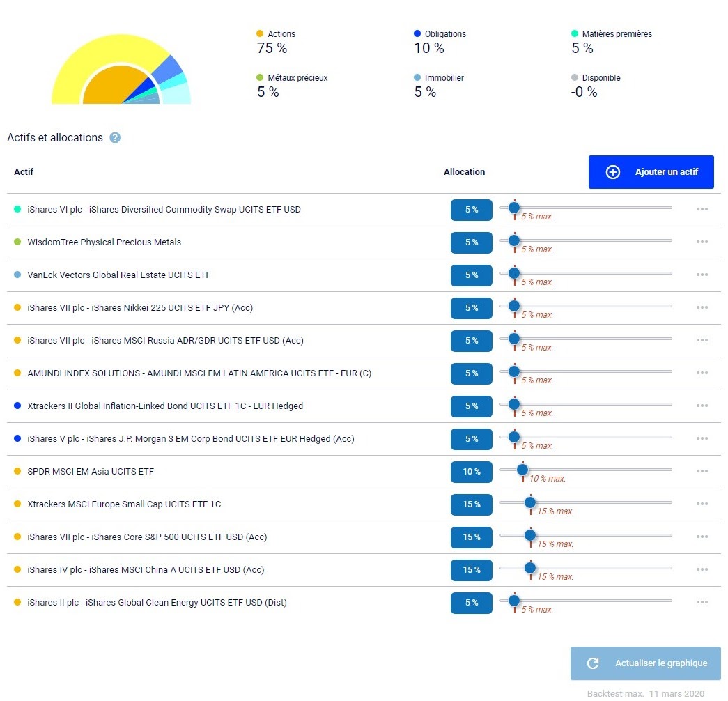
Task: Select iShares J.P. Morgan $ EM Corp Bond name
Action: (190, 438)
